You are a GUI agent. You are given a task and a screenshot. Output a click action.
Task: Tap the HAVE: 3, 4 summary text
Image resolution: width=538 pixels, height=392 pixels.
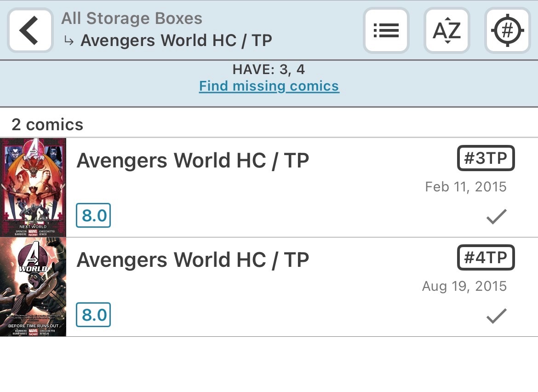(x=269, y=69)
